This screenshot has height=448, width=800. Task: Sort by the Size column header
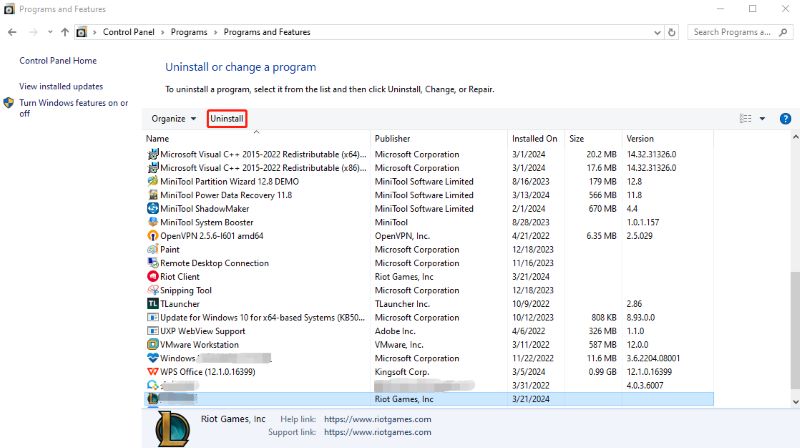click(x=576, y=138)
